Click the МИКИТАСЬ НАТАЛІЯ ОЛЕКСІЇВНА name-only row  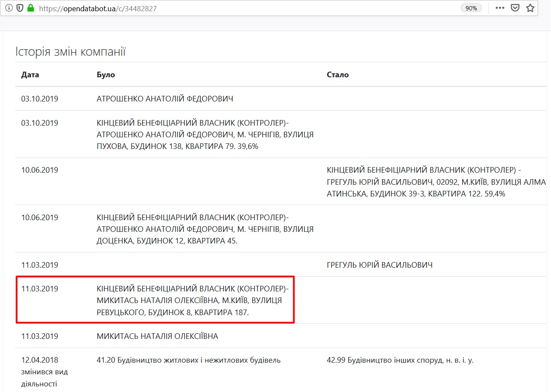coord(157,336)
